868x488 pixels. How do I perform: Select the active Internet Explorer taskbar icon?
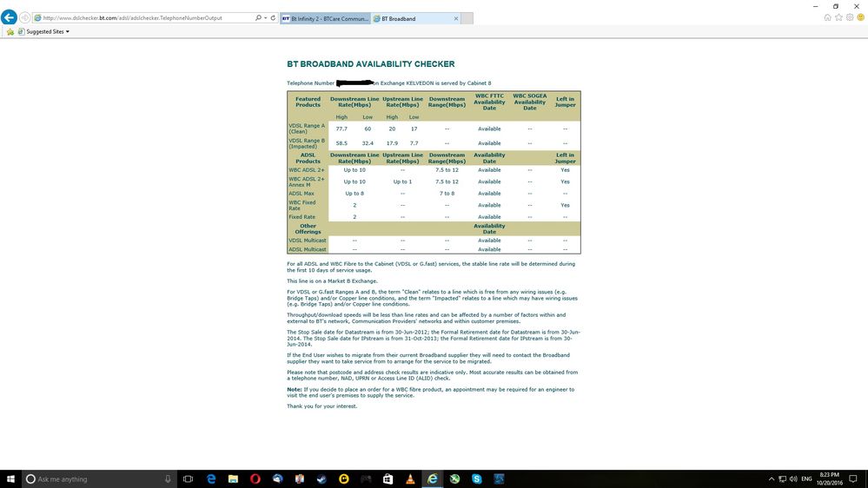tap(433, 479)
